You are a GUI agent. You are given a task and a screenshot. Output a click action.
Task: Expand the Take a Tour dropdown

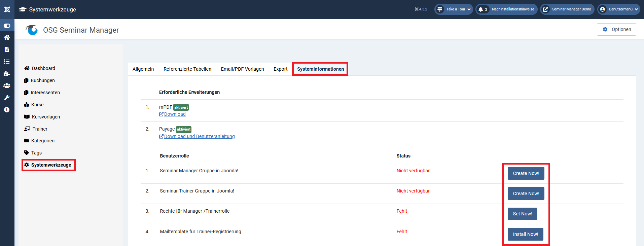[454, 9]
